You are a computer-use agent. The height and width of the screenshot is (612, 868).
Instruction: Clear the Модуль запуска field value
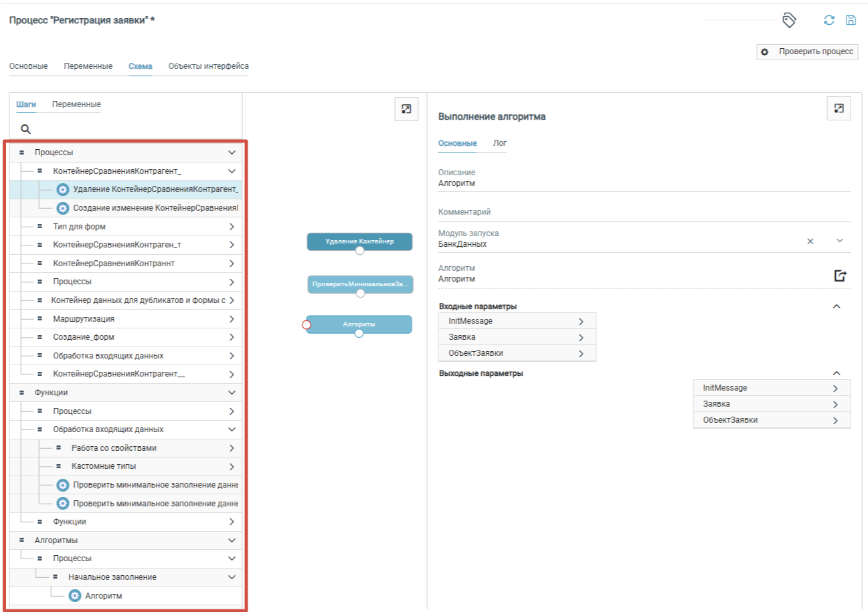tap(810, 241)
